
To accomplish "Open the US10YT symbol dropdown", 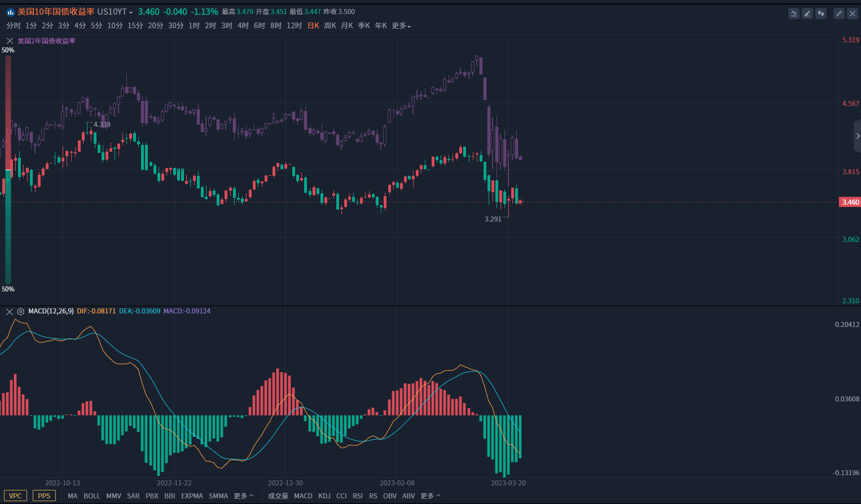I will coord(115,12).
